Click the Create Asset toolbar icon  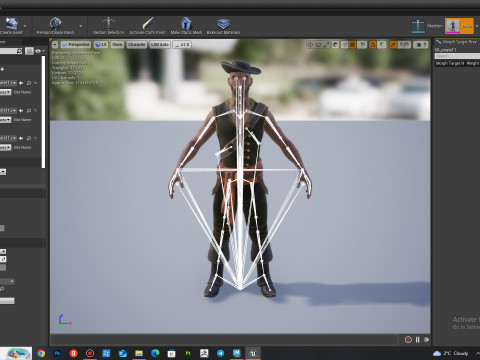point(12,24)
